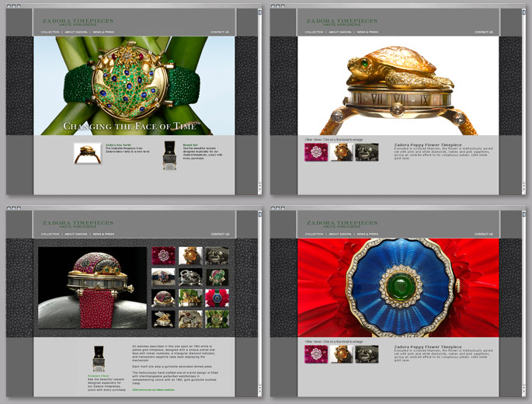The image size is (532, 404).
Task: Open the Zadora Sea Turtle title link
Action: 118,145
